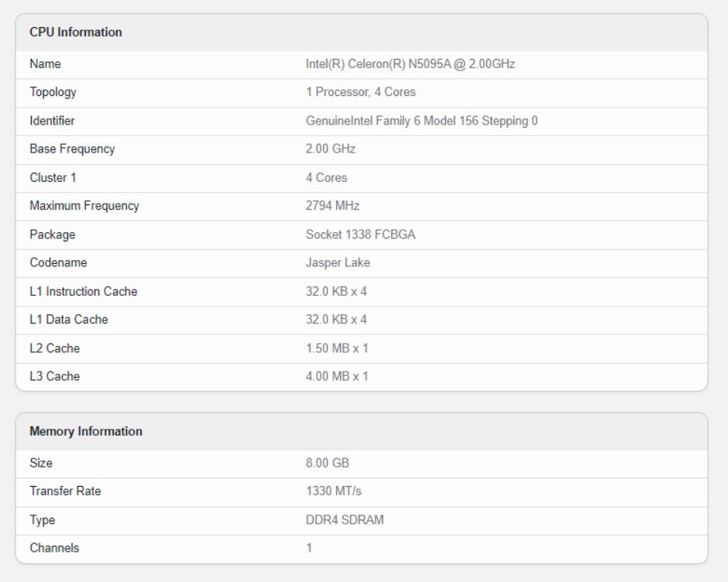Screen dimensions: 728x582
Task: Click the Cluster 1 row label
Action: point(53,178)
